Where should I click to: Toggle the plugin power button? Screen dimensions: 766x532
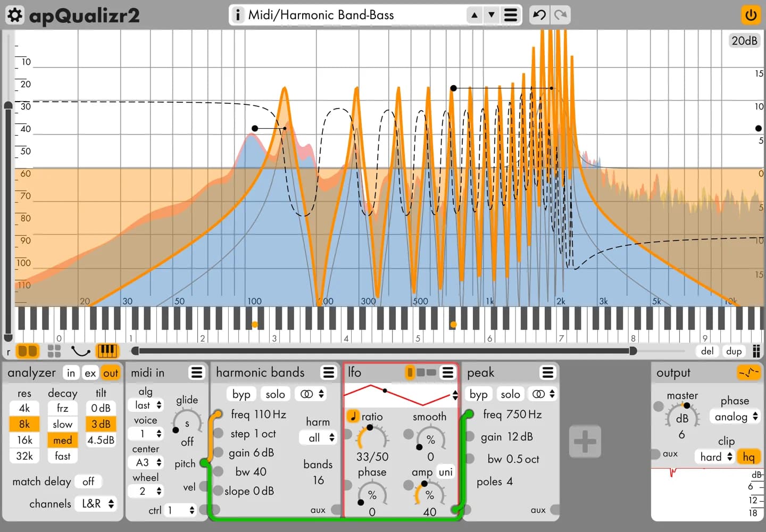pyautogui.click(x=751, y=15)
